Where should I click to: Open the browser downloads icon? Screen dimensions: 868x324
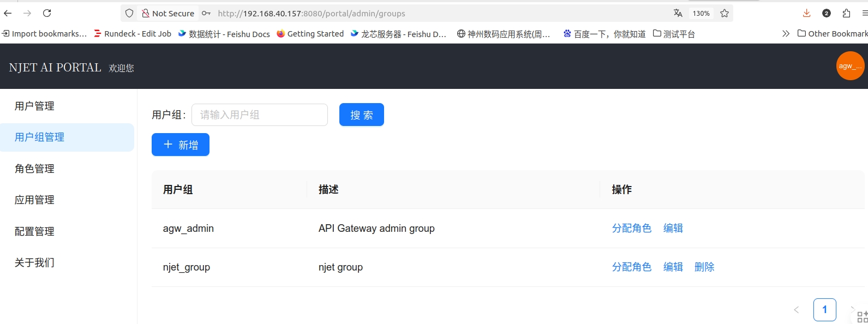coord(806,13)
